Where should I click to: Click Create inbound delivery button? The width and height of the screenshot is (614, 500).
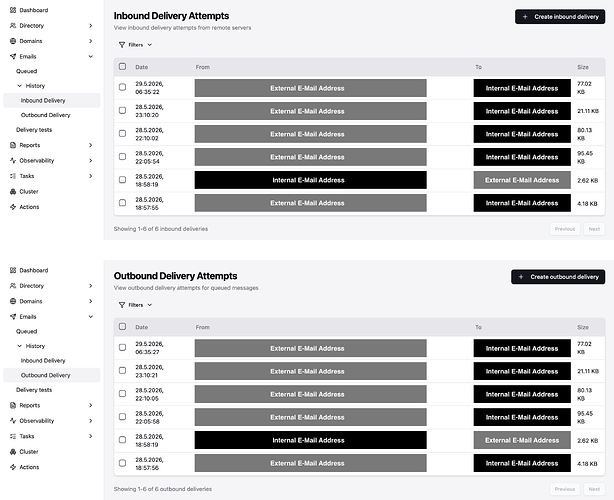tap(560, 17)
